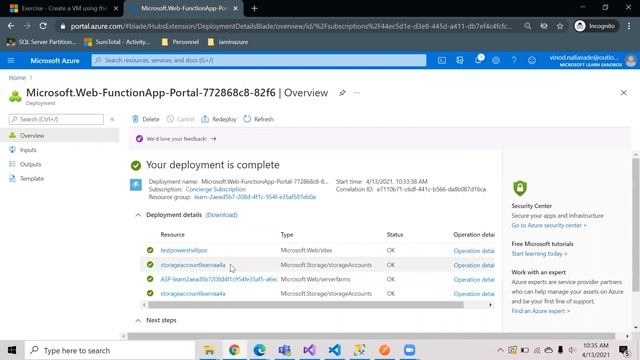Open Microsoft Teams from the taskbar
Viewport: 640px width, 360px height.
pyautogui.click(x=284, y=350)
